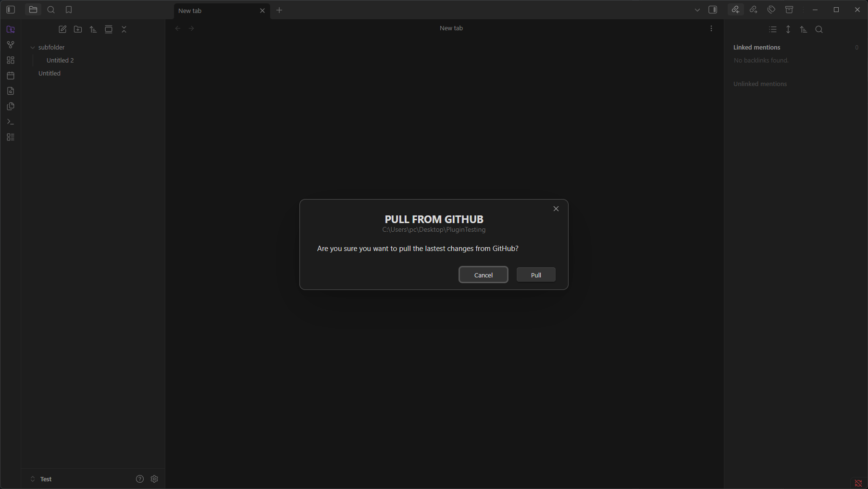Add a new tab with plus icon
Image resolution: width=868 pixels, height=489 pixels.
point(279,10)
